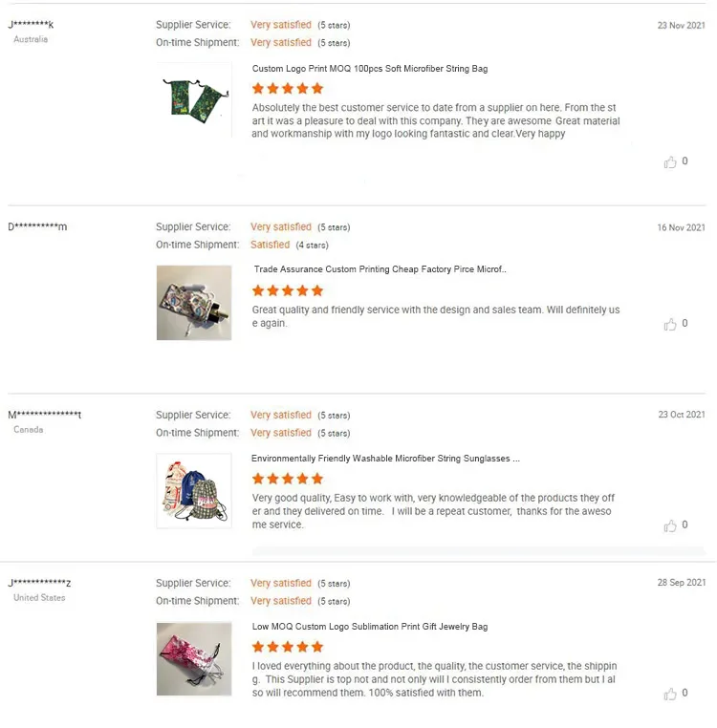The image size is (717, 728).
Task: Like the 16 Nov 2021 review
Action: 670,325
